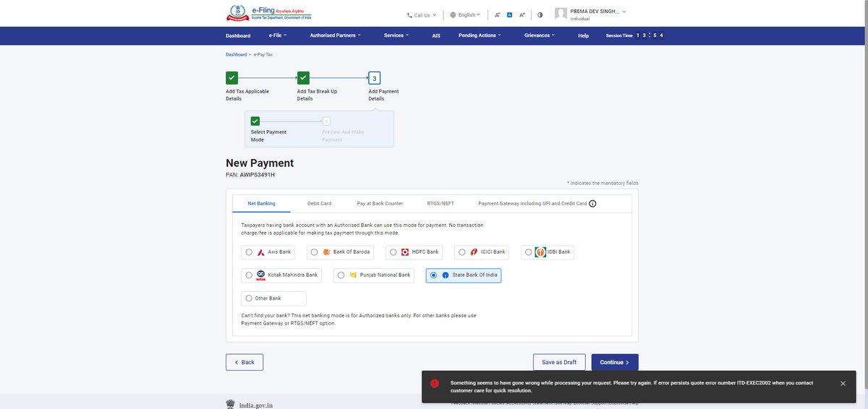Click the Kotak Mahindra Bank logo
Image resolution: width=868 pixels, height=409 pixels.
[x=260, y=275]
